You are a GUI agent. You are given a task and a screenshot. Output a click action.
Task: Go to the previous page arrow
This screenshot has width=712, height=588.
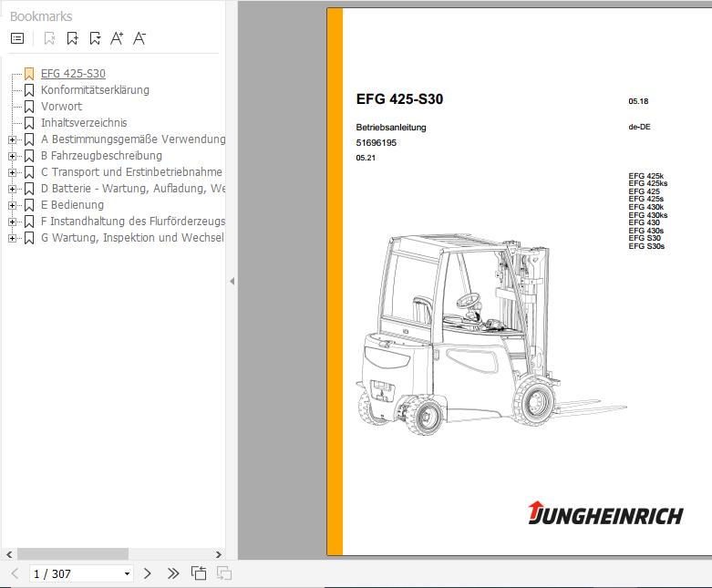pos(15,573)
